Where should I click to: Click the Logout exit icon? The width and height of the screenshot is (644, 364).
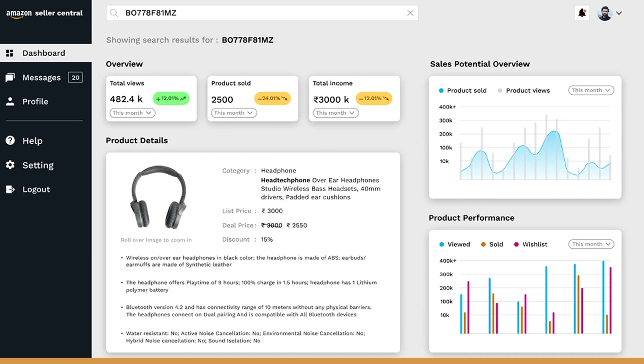10,189
